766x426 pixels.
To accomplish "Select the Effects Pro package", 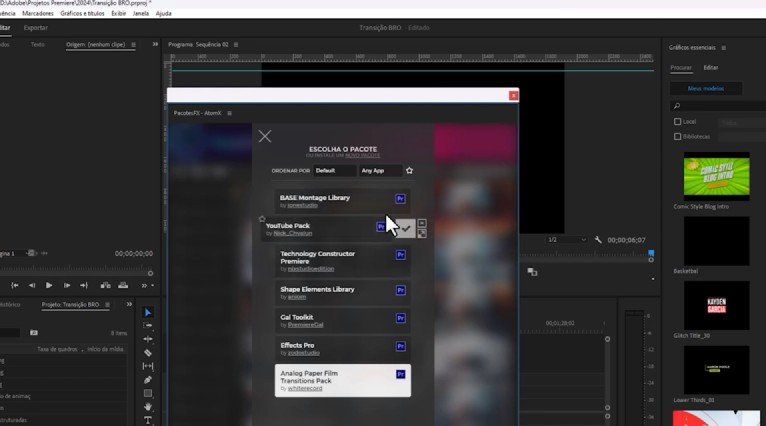I will [x=342, y=348].
